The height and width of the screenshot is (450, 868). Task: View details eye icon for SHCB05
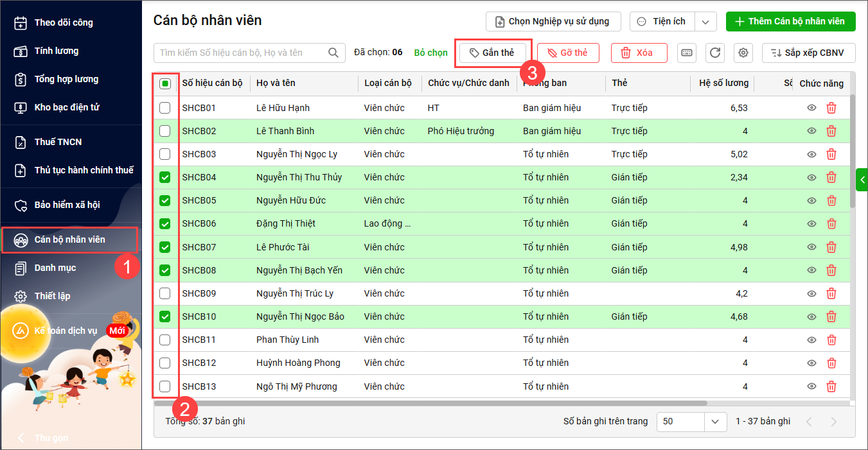pos(811,200)
